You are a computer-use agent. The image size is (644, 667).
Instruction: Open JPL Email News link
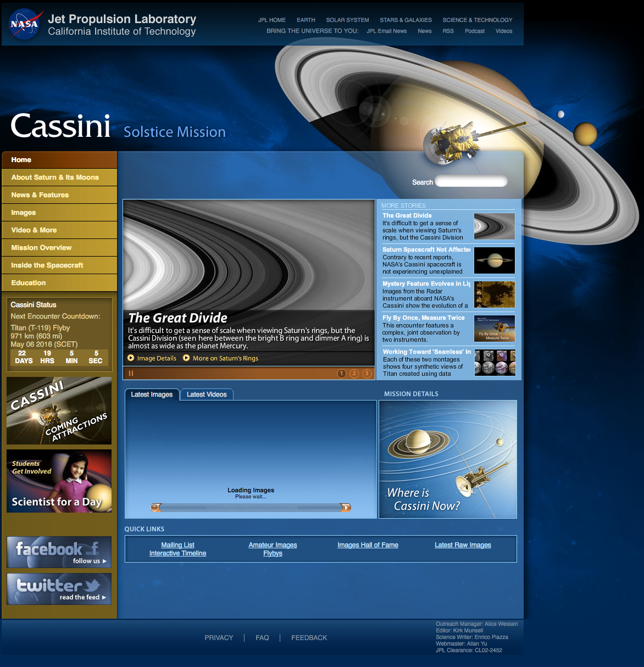(x=387, y=31)
